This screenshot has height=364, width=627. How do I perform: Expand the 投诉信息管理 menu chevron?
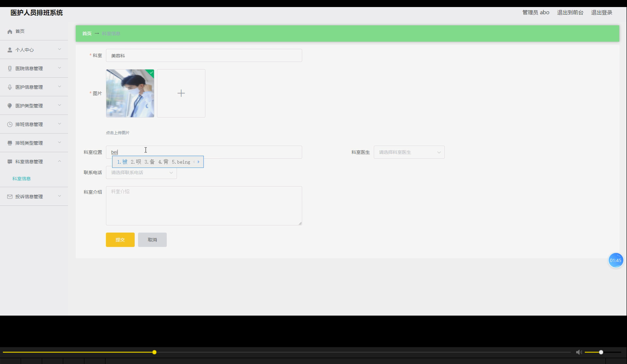(x=60, y=196)
